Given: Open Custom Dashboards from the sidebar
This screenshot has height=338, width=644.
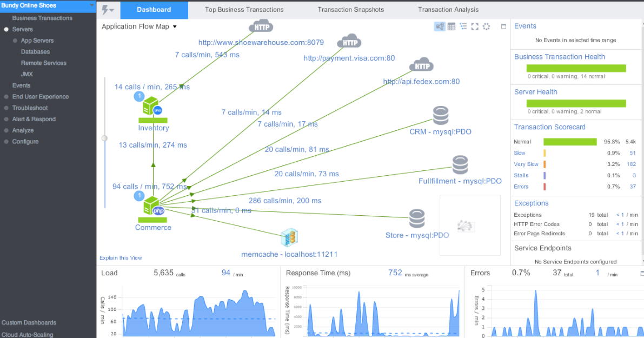Looking at the screenshot, I should 29,322.
